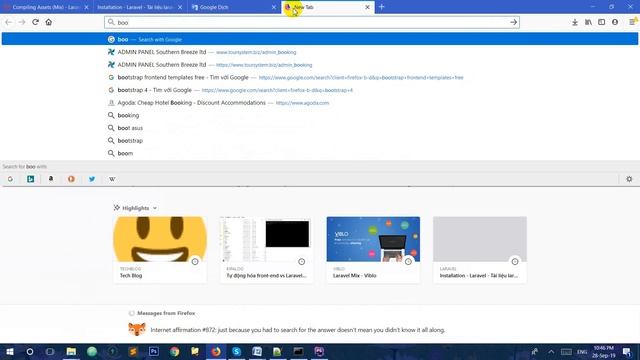Open Sublime Text from the taskbar
The image size is (640, 360).
click(x=133, y=351)
